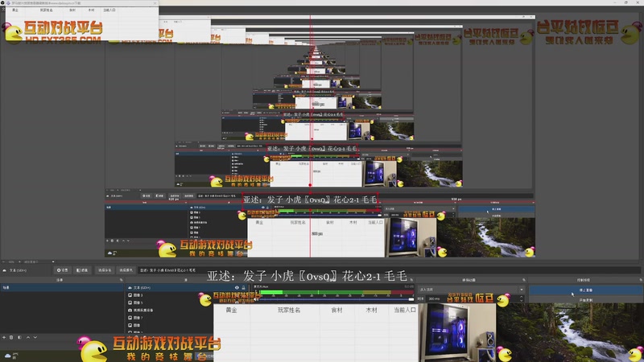
Task: Click the 食材 column header in top-left window
Action: pos(72,10)
